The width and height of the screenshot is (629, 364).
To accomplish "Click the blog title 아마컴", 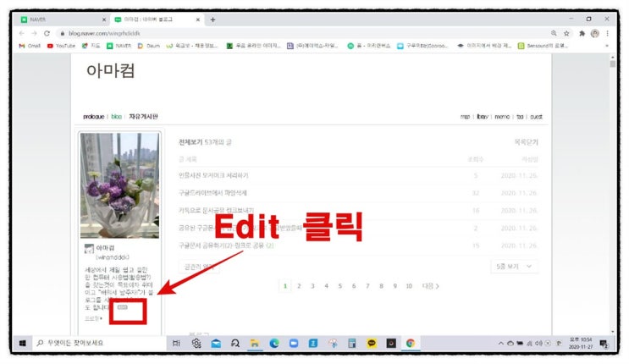I will tap(111, 70).
